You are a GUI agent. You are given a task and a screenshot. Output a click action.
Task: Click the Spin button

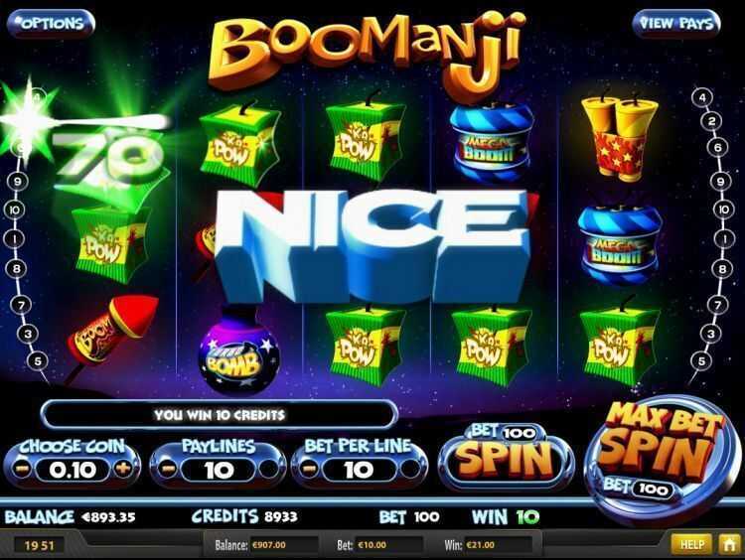pyautogui.click(x=506, y=457)
